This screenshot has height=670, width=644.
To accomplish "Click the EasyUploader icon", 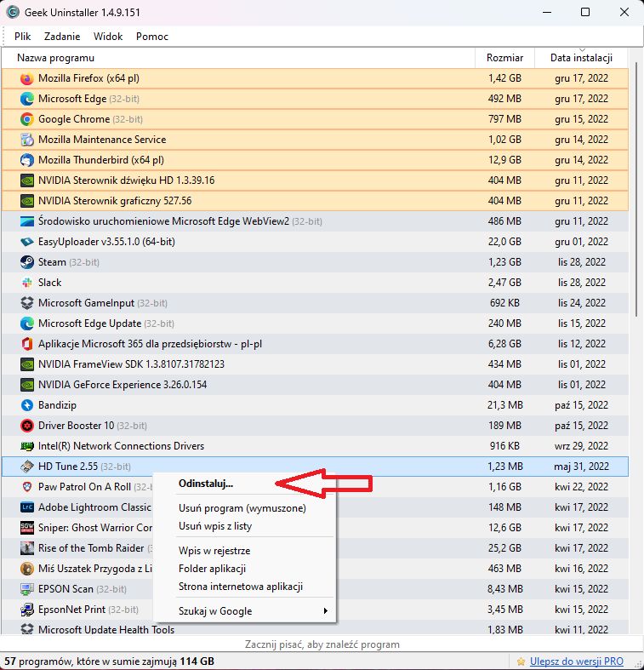I will pyautogui.click(x=27, y=242).
